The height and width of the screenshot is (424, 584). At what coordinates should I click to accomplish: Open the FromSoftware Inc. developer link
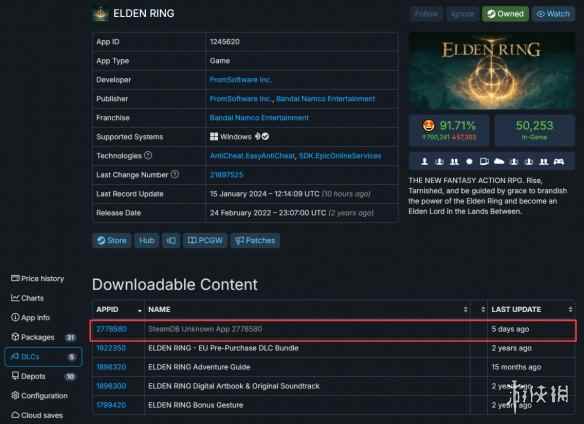241,80
